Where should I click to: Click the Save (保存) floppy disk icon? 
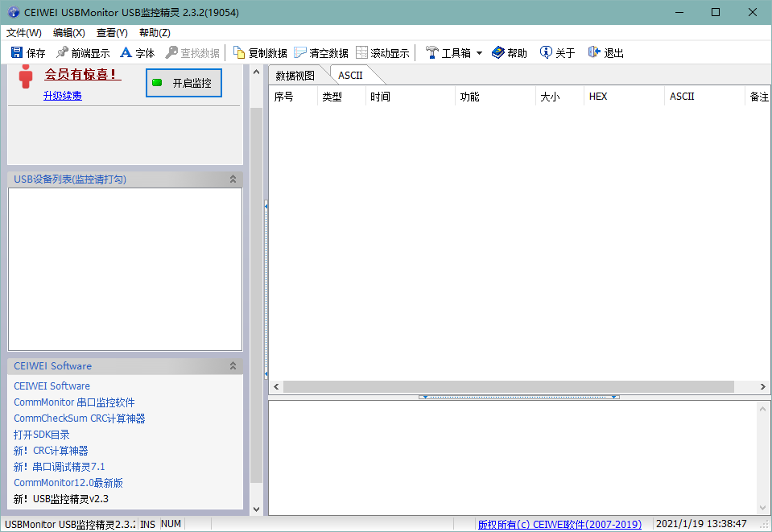[17, 53]
